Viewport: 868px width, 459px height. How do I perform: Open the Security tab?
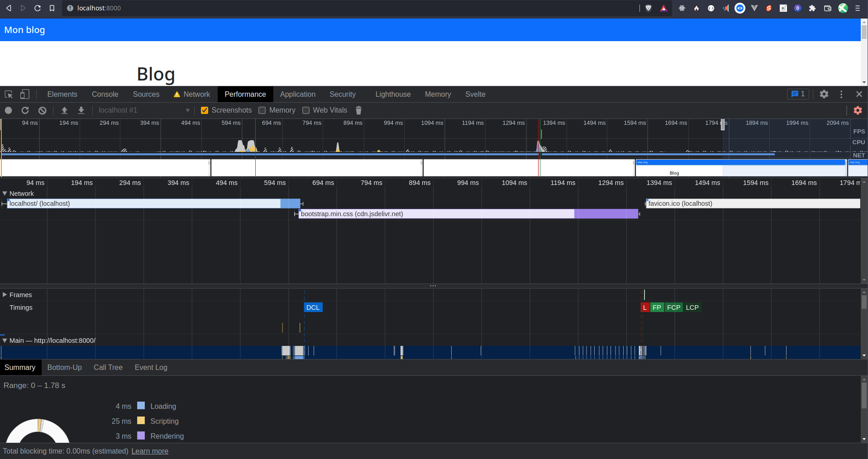click(x=343, y=94)
